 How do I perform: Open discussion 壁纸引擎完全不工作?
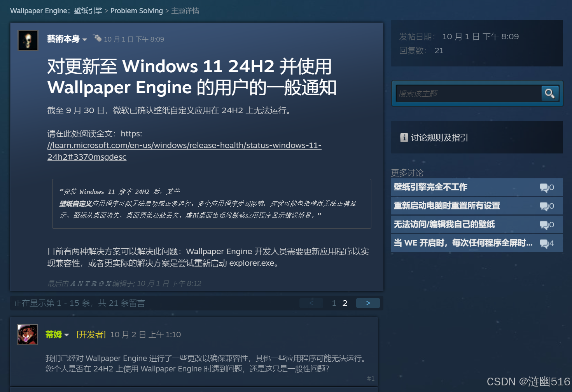coord(430,187)
